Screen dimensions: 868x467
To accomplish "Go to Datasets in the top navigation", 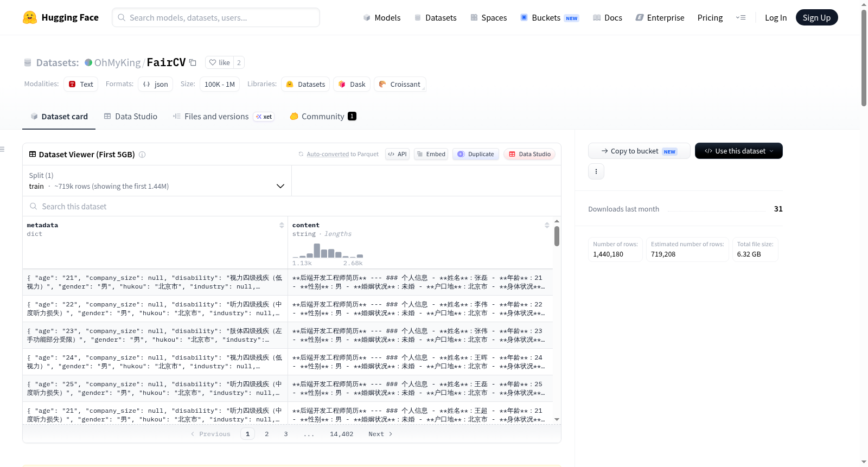I will coord(435,17).
